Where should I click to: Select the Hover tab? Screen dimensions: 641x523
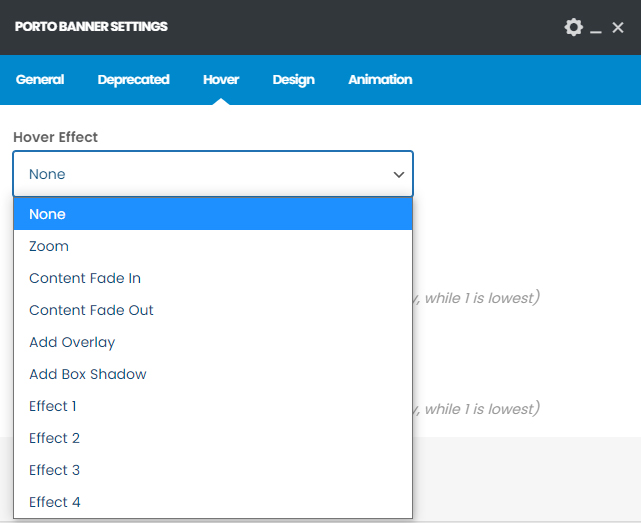(x=221, y=80)
